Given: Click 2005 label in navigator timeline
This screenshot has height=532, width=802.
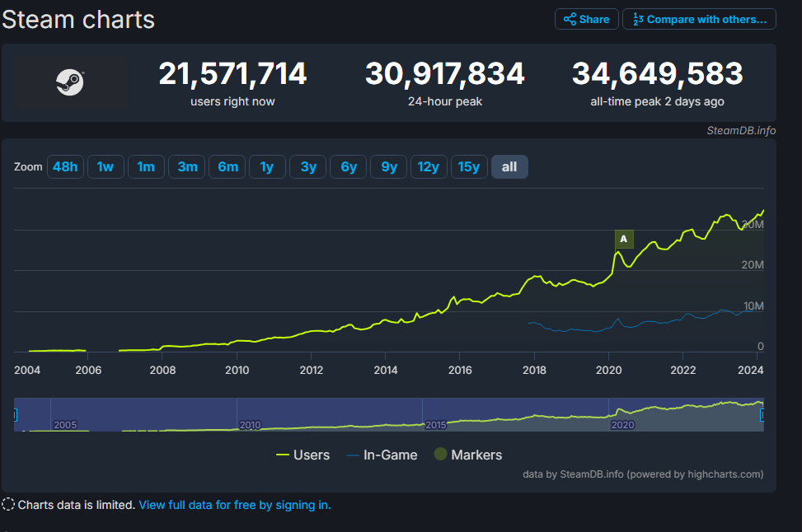Looking at the screenshot, I should pyautogui.click(x=65, y=425).
